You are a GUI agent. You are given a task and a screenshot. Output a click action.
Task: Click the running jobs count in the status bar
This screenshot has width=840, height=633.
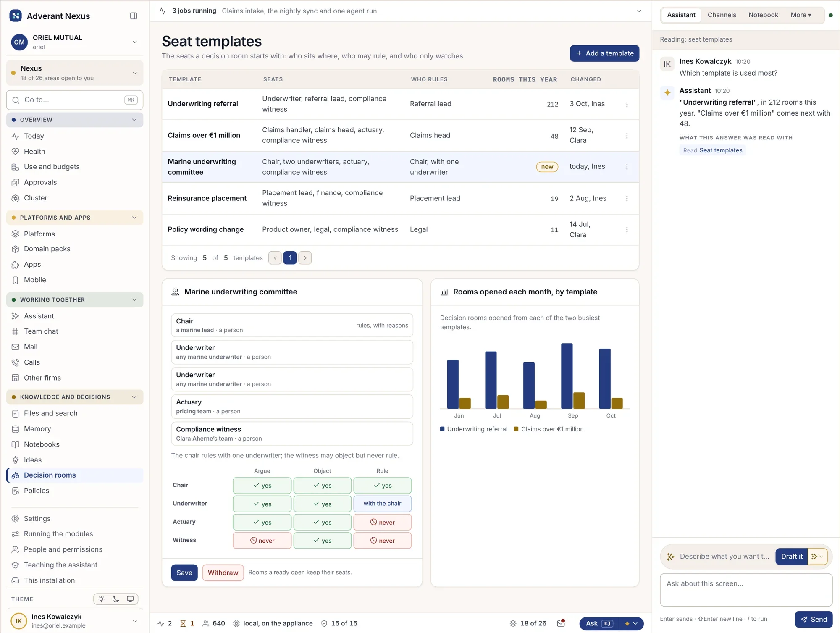tap(165, 623)
